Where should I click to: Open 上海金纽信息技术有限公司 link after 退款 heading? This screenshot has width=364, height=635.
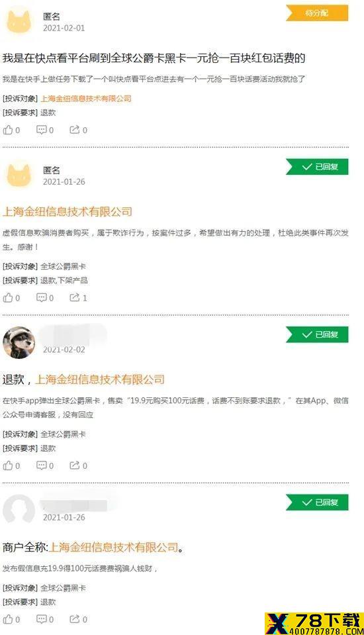100,379
